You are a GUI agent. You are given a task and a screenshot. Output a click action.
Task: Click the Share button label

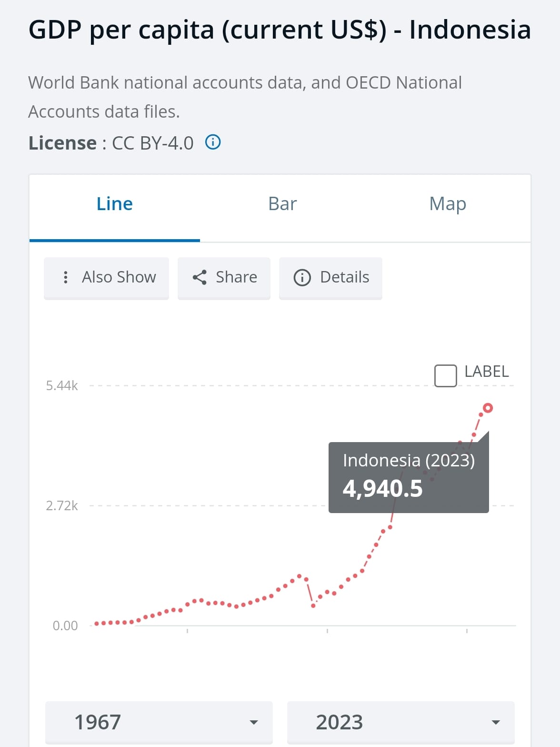coord(237,277)
